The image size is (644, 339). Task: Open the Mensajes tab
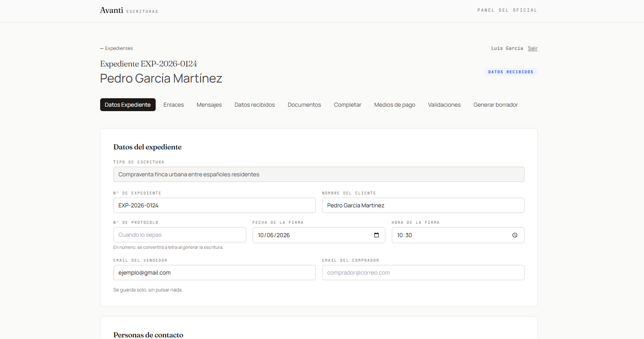[x=209, y=105]
